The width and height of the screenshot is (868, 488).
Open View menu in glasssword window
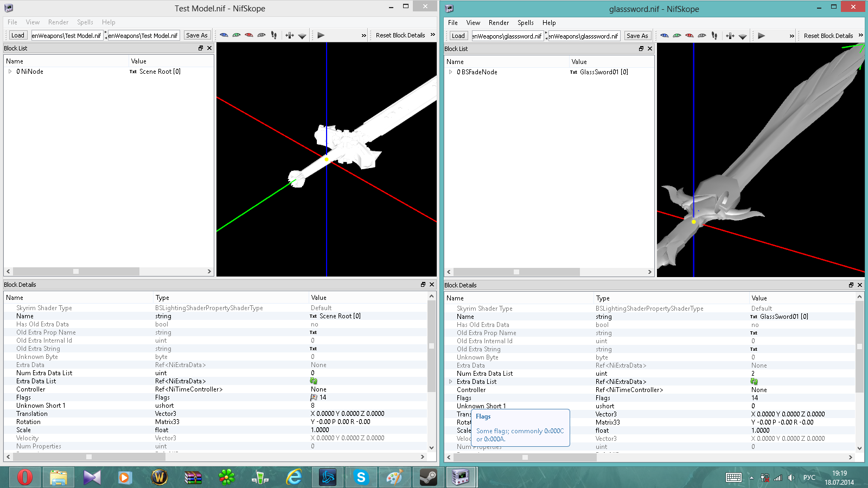[473, 23]
